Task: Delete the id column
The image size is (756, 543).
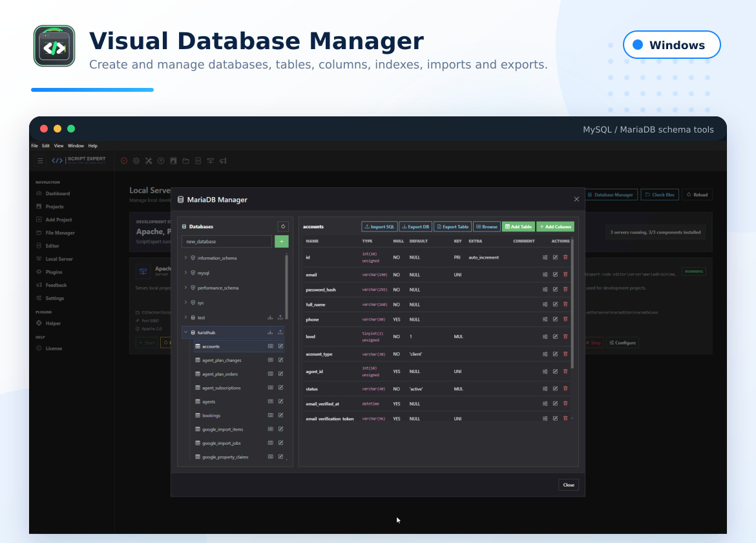Action: [x=565, y=257]
